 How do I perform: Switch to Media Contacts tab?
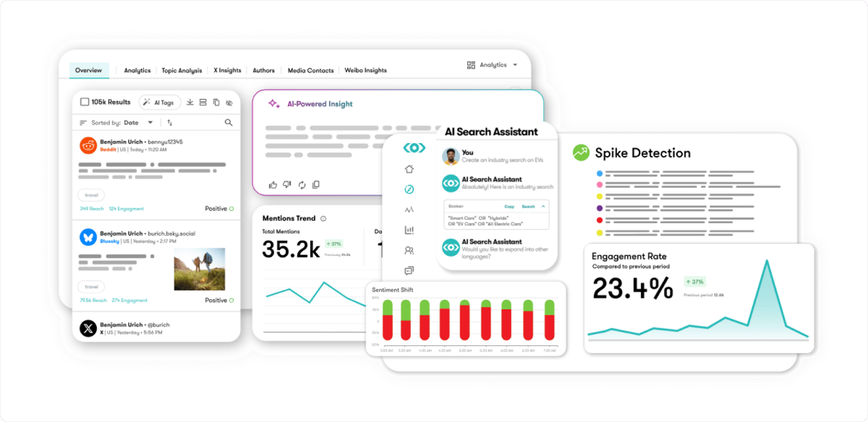(311, 71)
